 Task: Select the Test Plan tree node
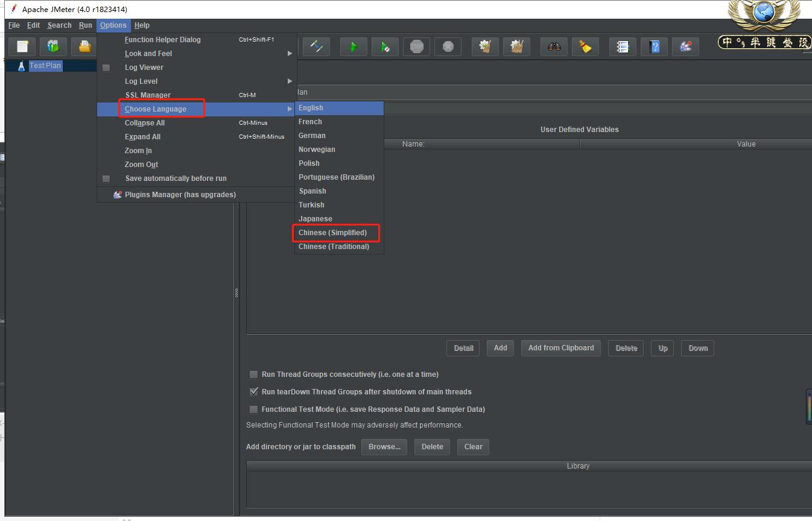click(45, 66)
